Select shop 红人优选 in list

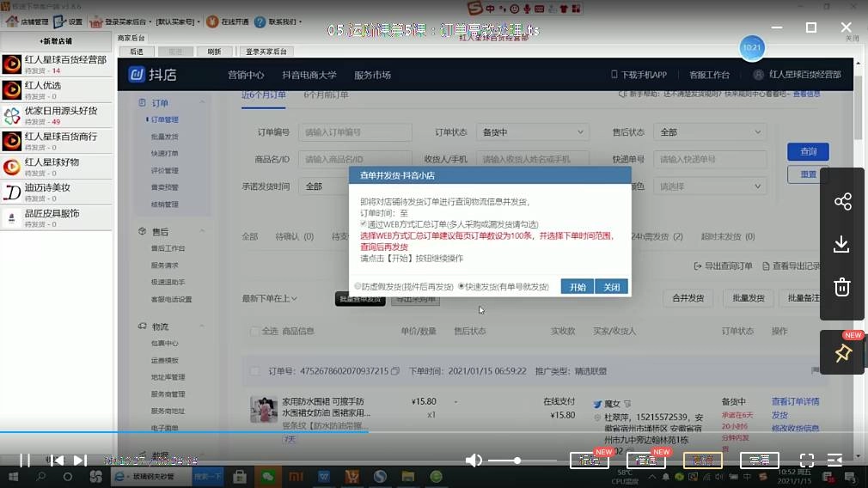(x=56, y=89)
